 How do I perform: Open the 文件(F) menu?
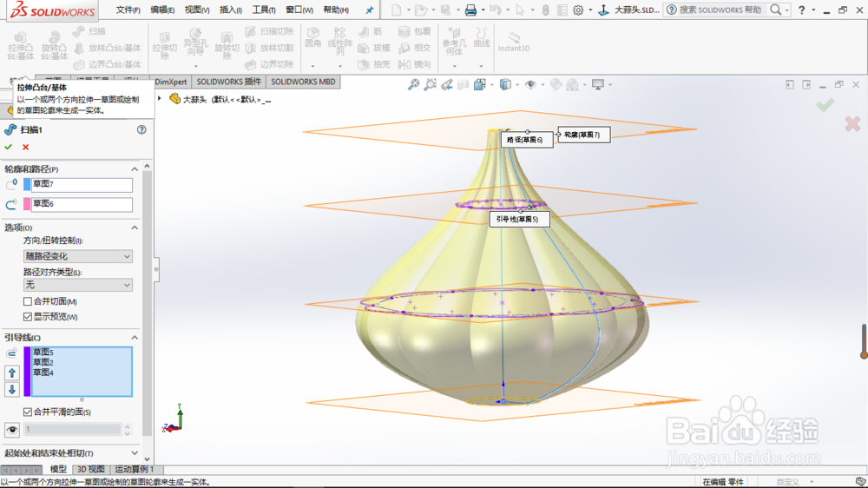[128, 10]
